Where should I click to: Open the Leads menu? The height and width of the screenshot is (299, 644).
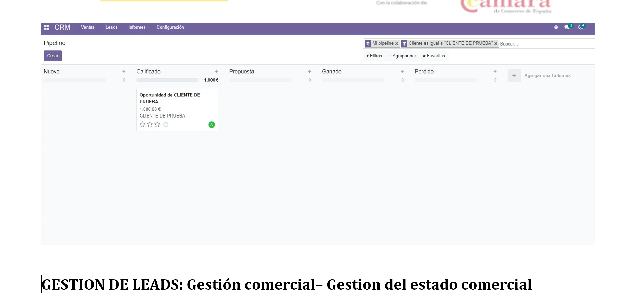pyautogui.click(x=111, y=27)
